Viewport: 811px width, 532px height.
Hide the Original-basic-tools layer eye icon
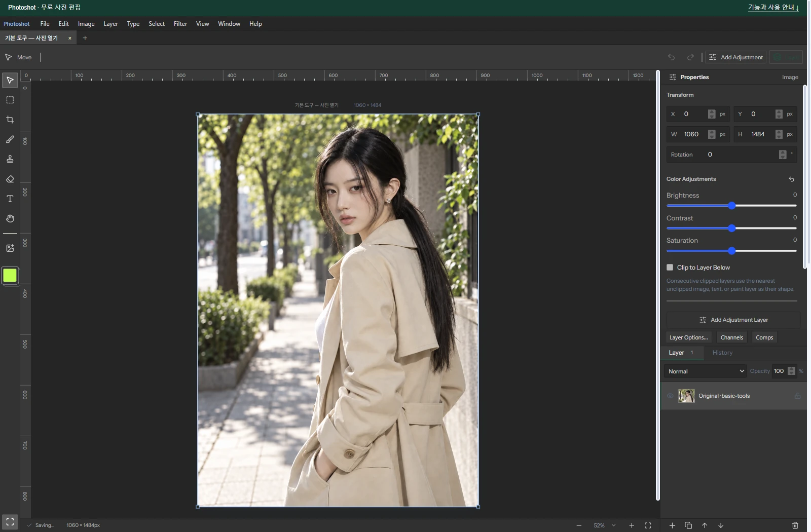click(670, 396)
